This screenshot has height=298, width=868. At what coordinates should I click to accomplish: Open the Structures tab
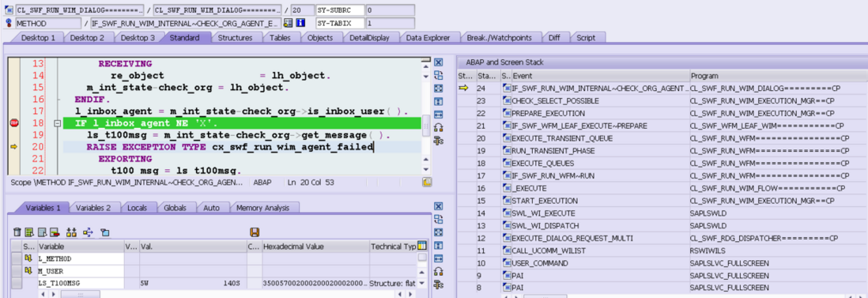point(235,38)
